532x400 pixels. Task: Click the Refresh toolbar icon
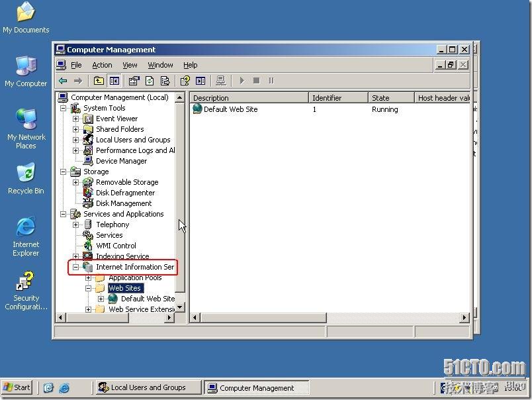[x=150, y=81]
